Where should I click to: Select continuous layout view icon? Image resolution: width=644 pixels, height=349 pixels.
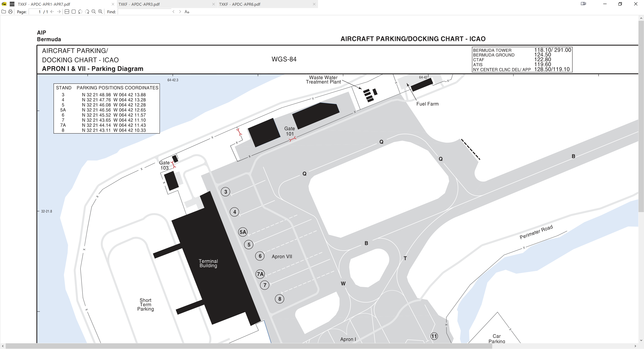coord(67,12)
